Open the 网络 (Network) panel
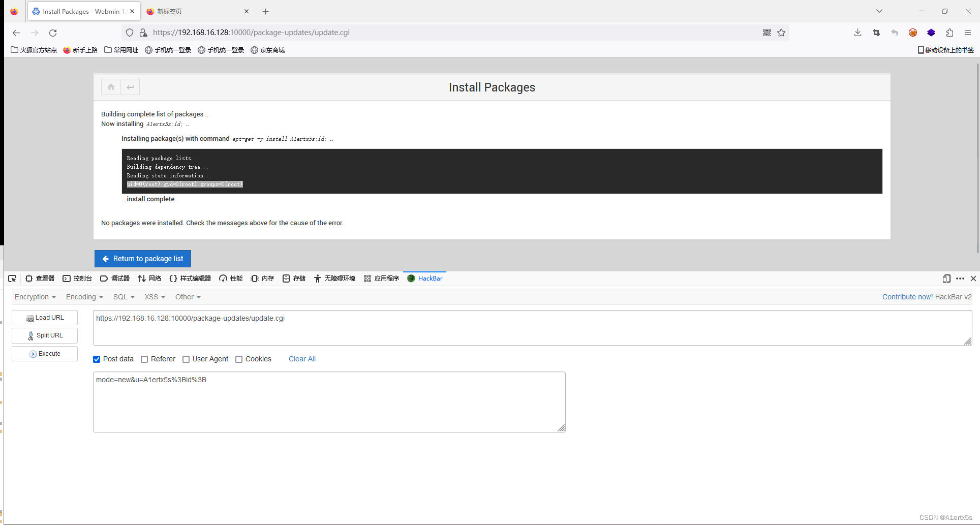Viewport: 980px width, 525px height. click(x=149, y=278)
